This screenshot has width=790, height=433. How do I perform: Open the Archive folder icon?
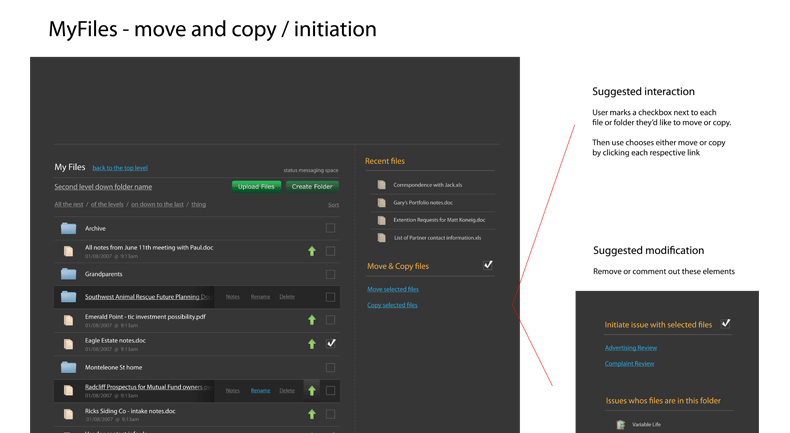69,228
